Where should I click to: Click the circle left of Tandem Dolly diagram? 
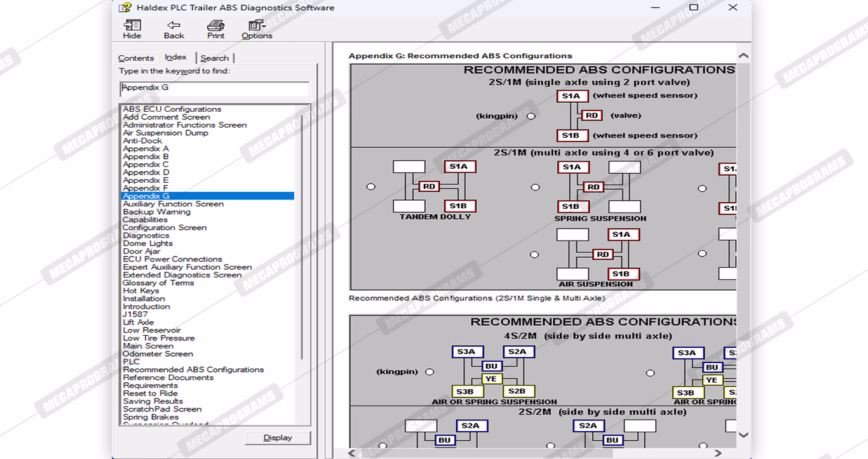pos(371,187)
